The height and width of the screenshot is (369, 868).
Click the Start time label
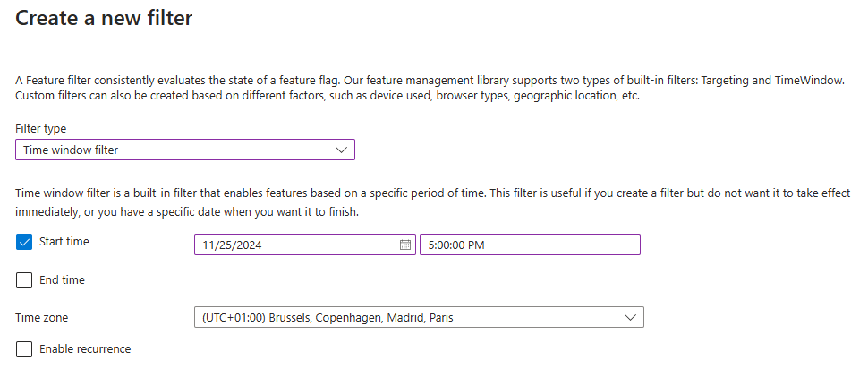[x=64, y=242]
